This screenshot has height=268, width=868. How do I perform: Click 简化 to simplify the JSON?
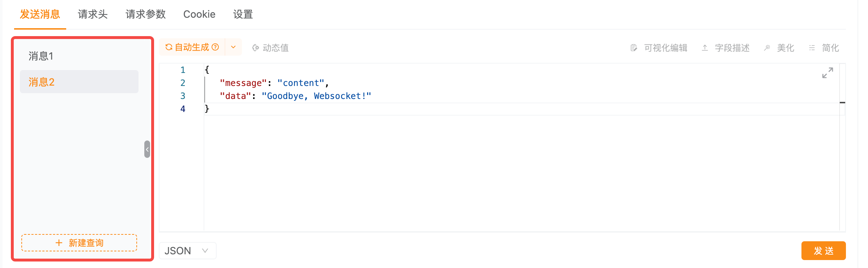[x=824, y=48]
